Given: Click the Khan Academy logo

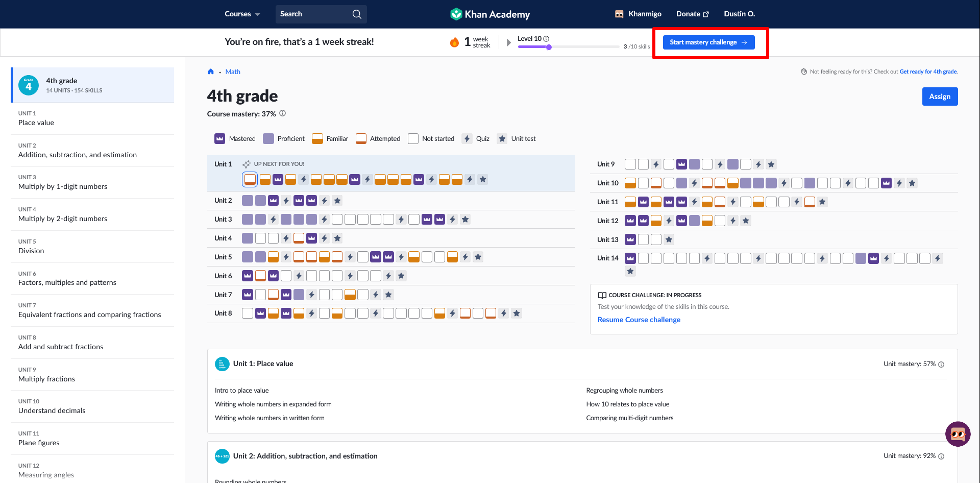Looking at the screenshot, I should (x=490, y=14).
